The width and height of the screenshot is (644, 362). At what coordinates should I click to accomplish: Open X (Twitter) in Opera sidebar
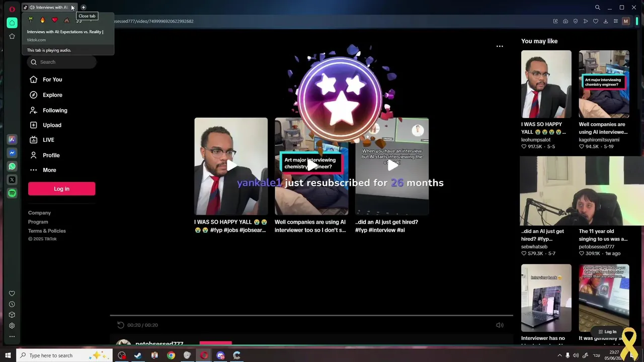[12, 179]
